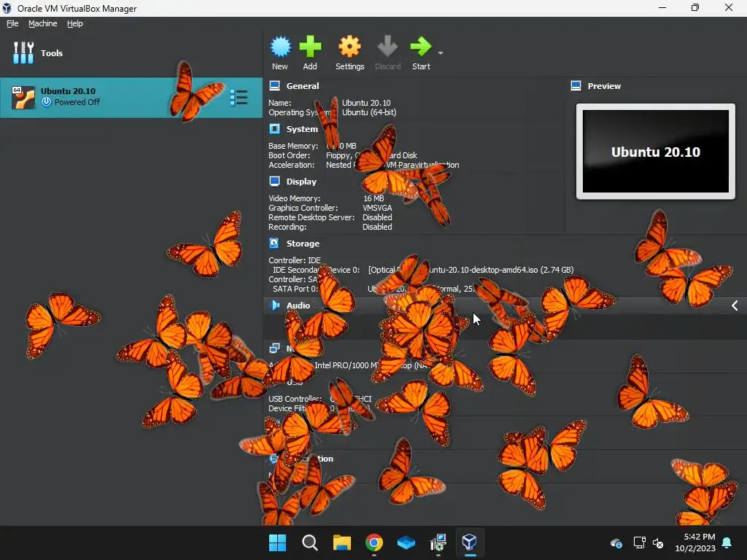Image resolution: width=747 pixels, height=560 pixels.
Task: Open the Preview section heading
Action: [x=604, y=86]
